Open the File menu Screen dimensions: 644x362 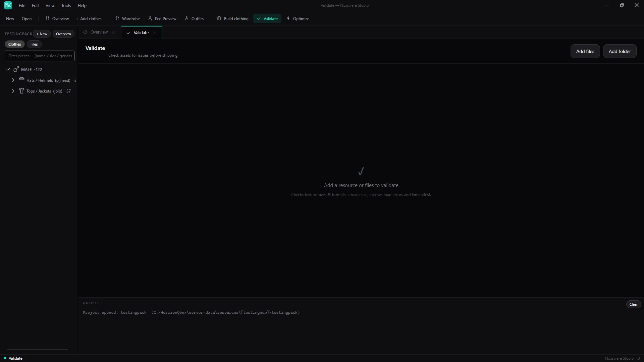click(x=22, y=5)
